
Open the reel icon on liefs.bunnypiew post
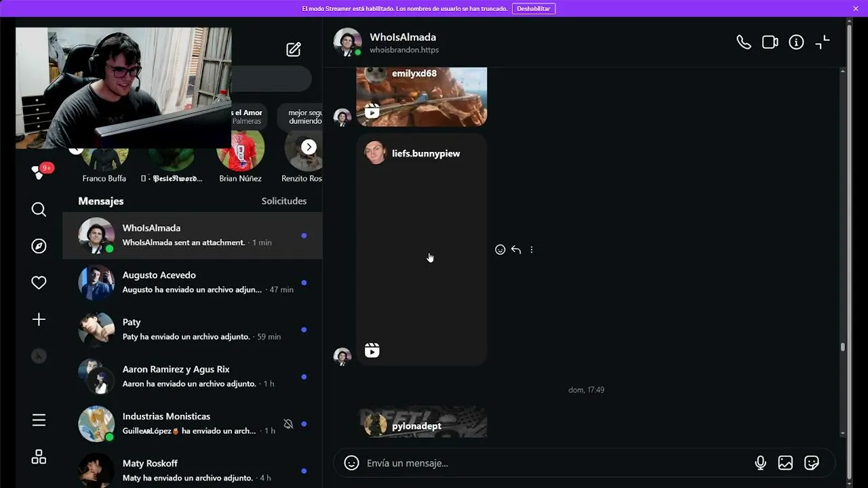click(x=372, y=350)
